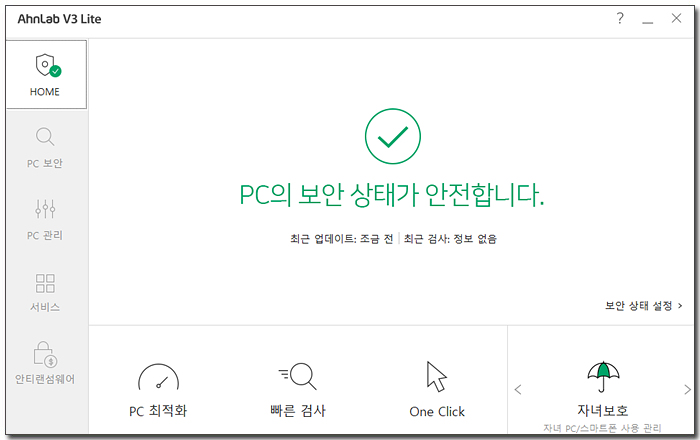Click the help question mark icon

point(620,18)
